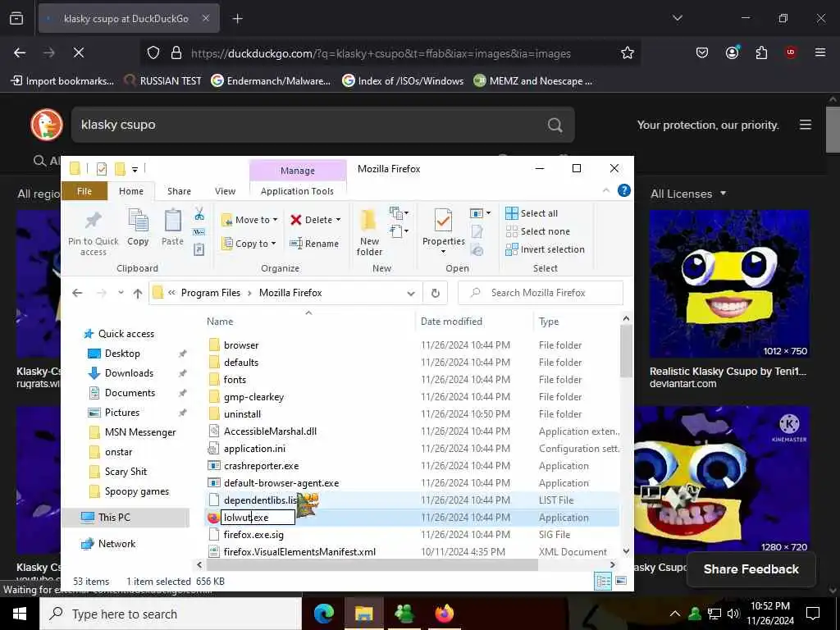The width and height of the screenshot is (840, 630).
Task: Select the gmp-clearkey folder
Action: (x=253, y=397)
